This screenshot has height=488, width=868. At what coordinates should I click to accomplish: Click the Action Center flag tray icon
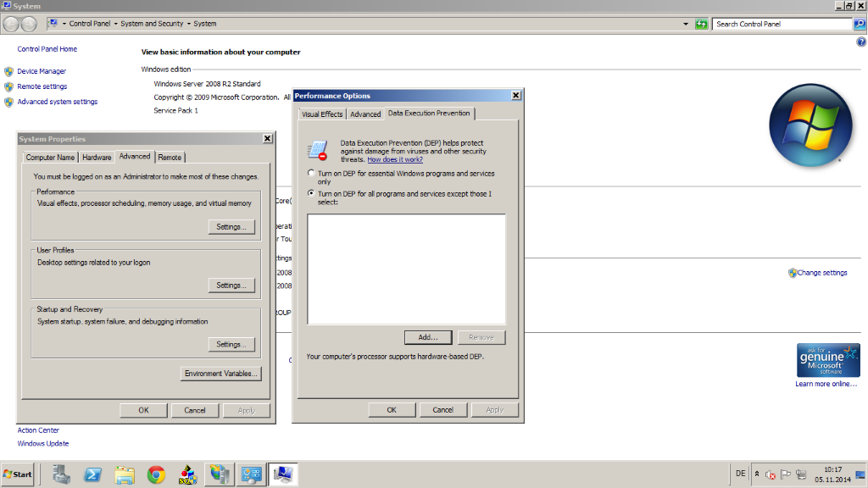click(785, 474)
